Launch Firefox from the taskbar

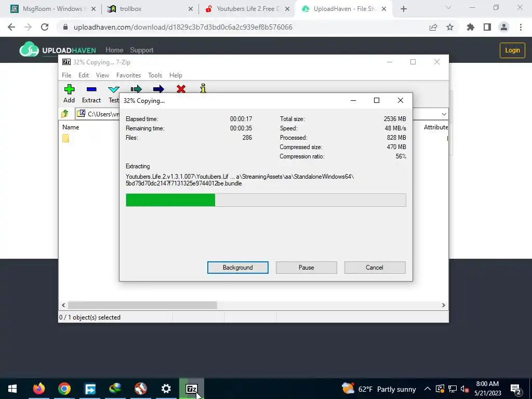click(38, 389)
